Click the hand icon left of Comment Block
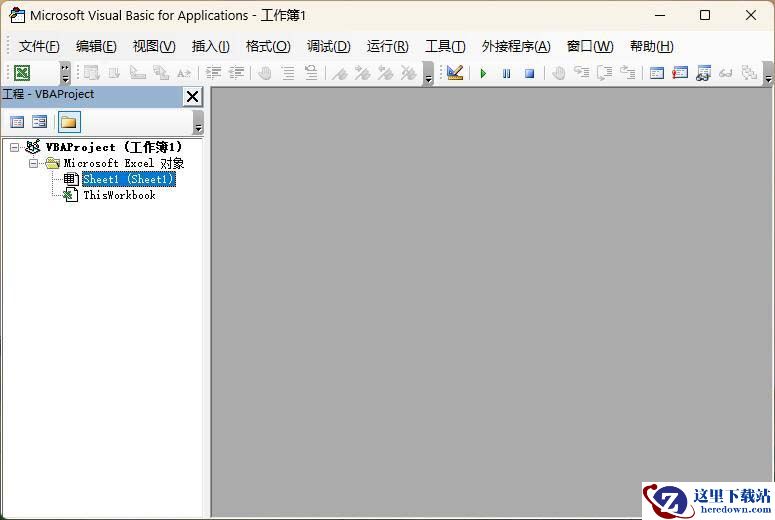 [x=265, y=73]
